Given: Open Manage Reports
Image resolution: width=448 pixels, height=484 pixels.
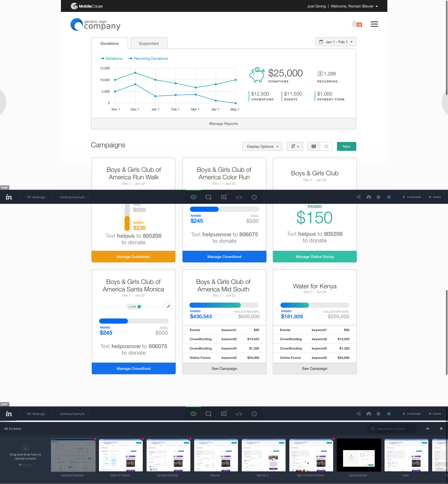Looking at the screenshot, I should [223, 124].
